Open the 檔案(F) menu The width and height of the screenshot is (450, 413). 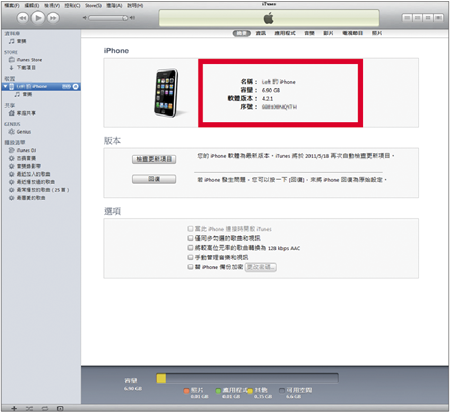click(12, 5)
